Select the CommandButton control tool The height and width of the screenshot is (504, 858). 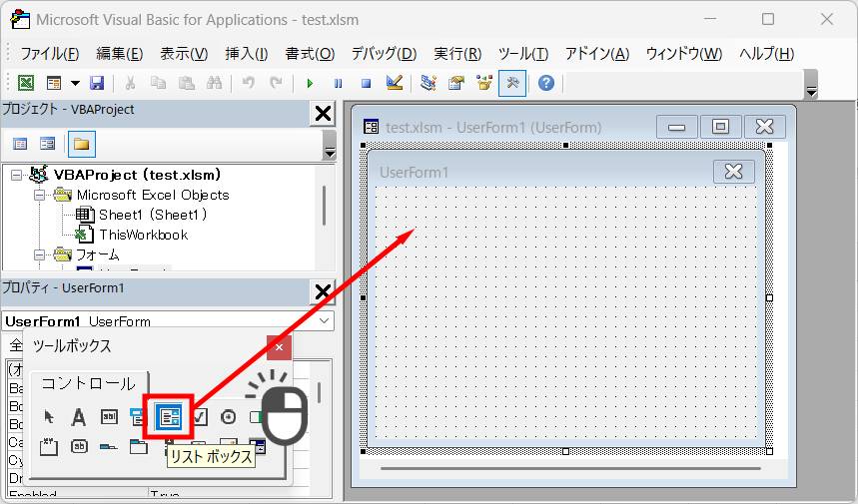click(x=79, y=446)
